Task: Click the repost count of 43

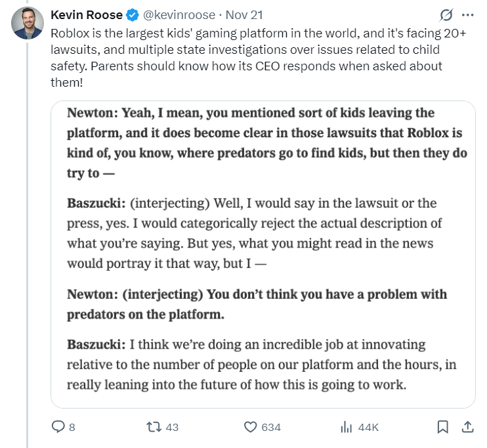Action: point(172,427)
